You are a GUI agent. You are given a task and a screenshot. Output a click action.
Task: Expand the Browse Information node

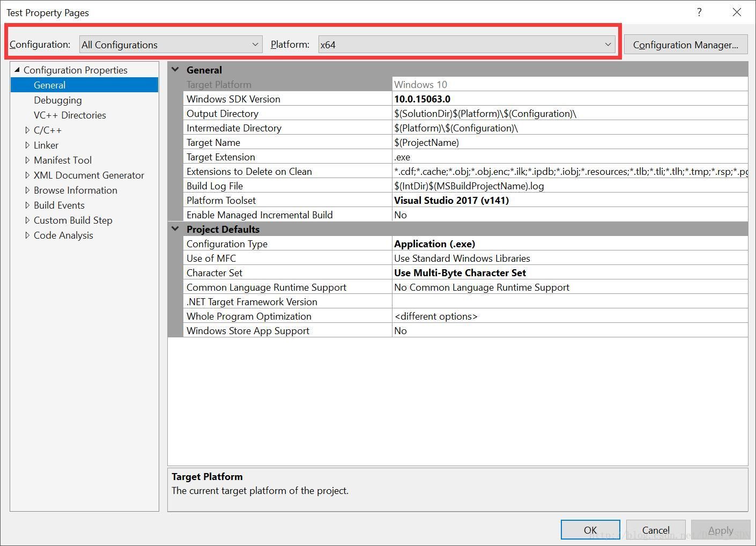pos(27,190)
